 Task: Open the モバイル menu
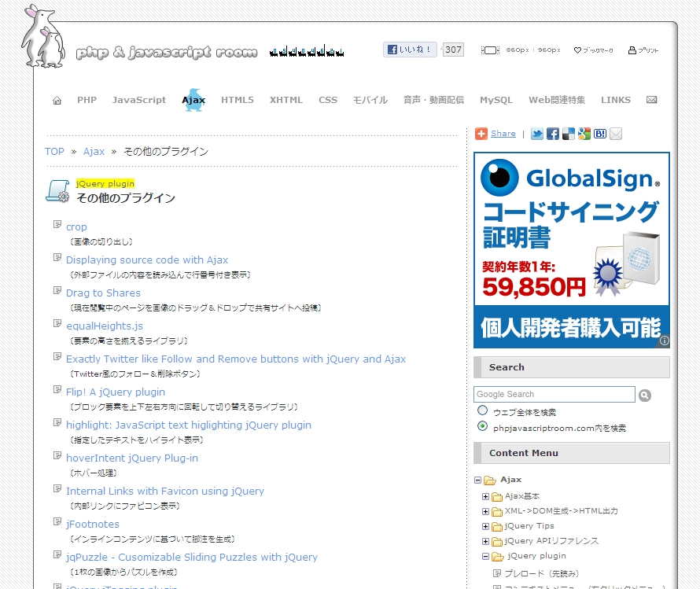pyautogui.click(x=370, y=100)
